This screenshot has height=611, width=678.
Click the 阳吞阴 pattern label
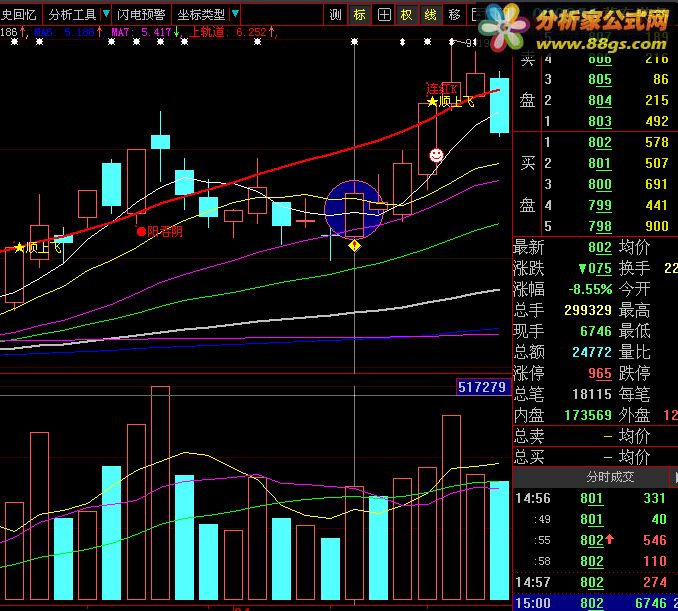click(x=165, y=232)
